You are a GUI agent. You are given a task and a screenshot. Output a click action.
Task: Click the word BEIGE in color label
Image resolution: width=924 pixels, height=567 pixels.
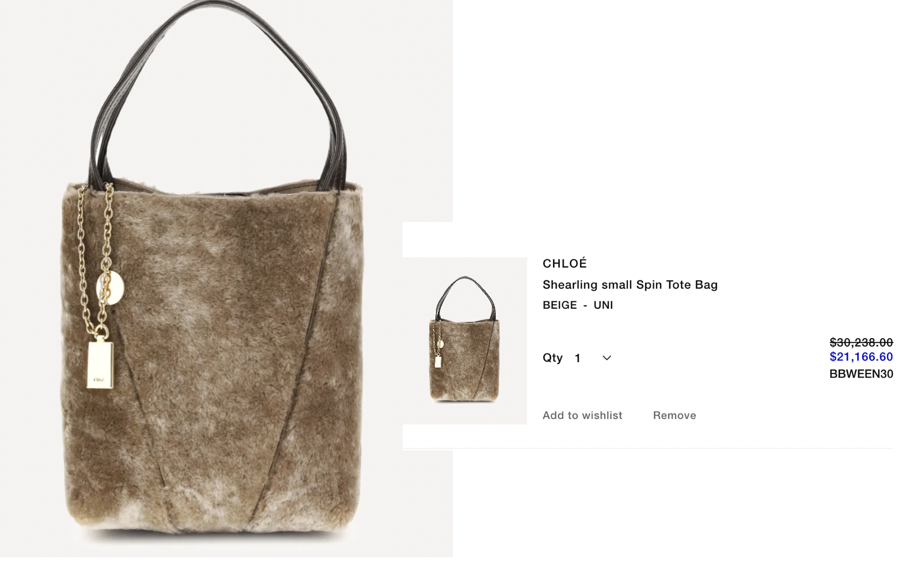point(560,305)
